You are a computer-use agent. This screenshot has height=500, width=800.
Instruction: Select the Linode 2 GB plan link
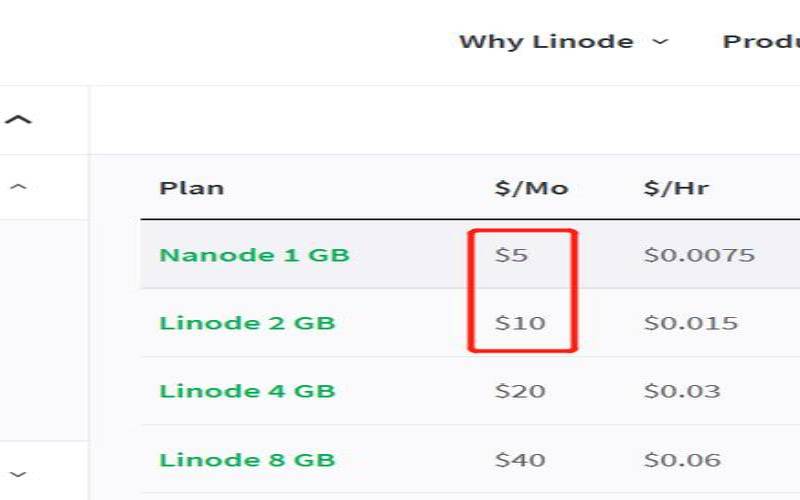(x=247, y=323)
